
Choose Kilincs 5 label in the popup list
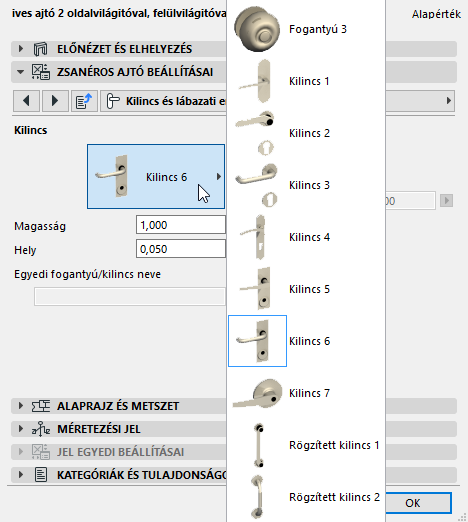[x=309, y=289]
